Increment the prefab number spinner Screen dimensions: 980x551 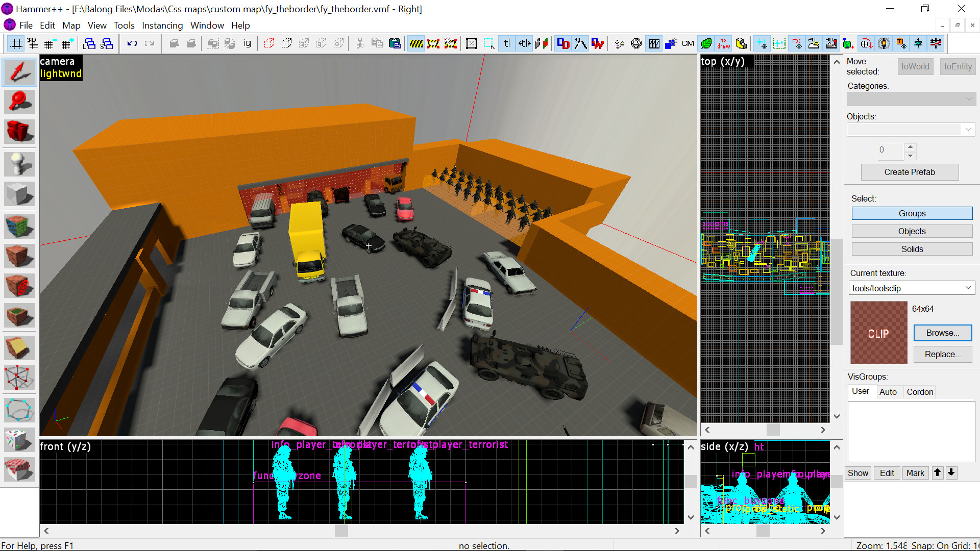pyautogui.click(x=910, y=146)
